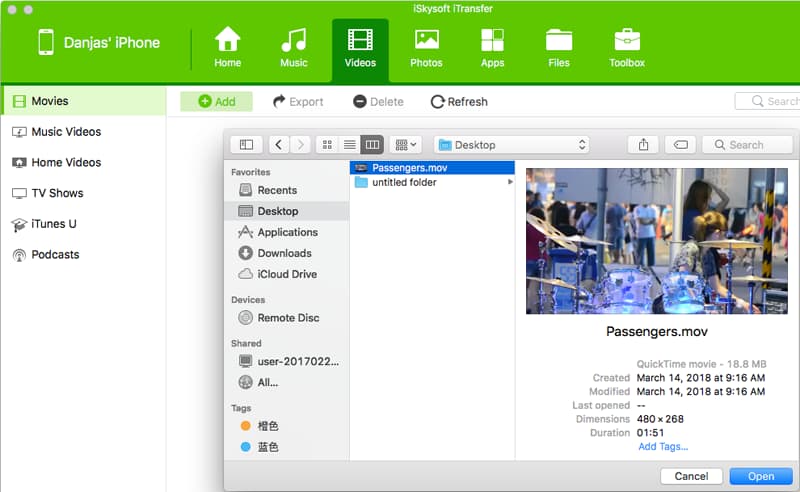
Task: Switch to list view mode
Action: pos(349,145)
